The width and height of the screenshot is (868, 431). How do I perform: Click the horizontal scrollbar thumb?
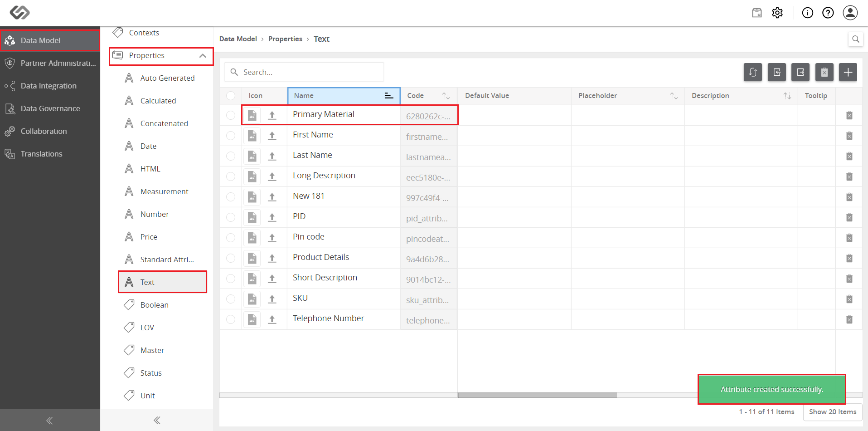tap(537, 395)
